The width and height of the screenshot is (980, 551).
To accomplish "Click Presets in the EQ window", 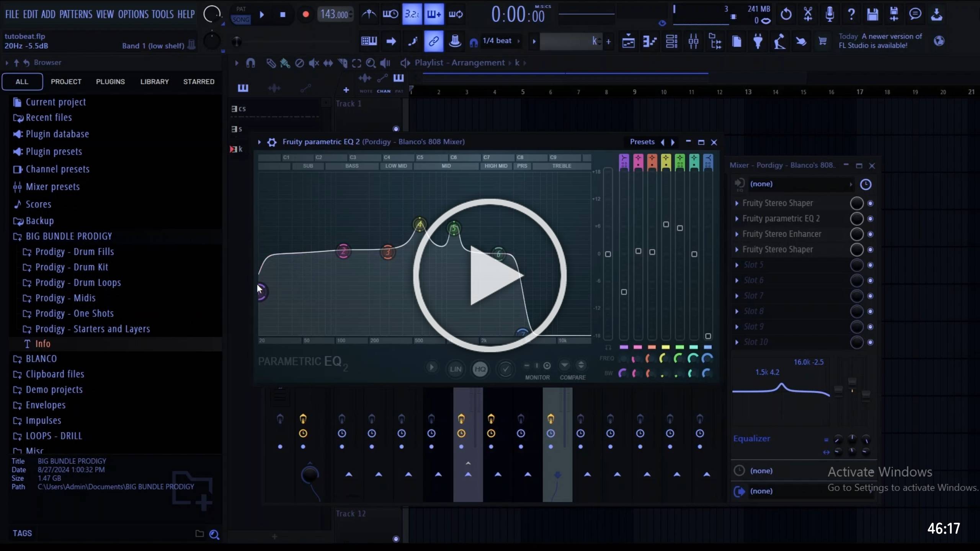I will coord(642,142).
